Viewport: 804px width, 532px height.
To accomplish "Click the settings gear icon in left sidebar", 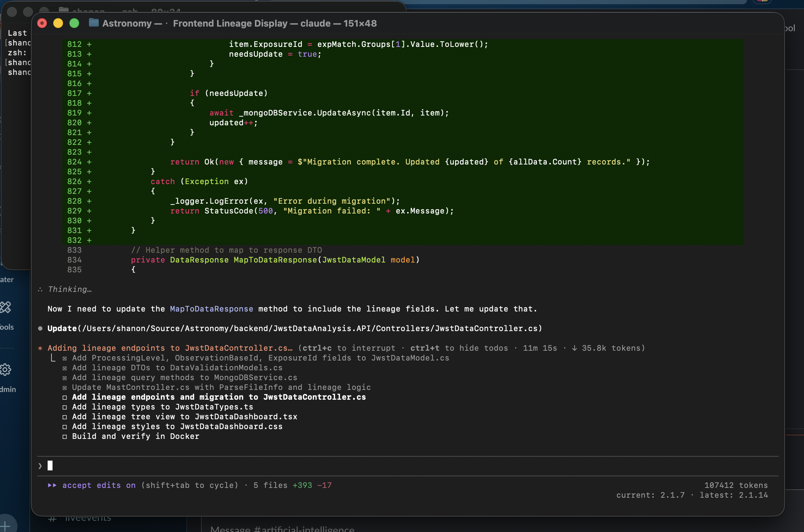I will [x=5, y=370].
